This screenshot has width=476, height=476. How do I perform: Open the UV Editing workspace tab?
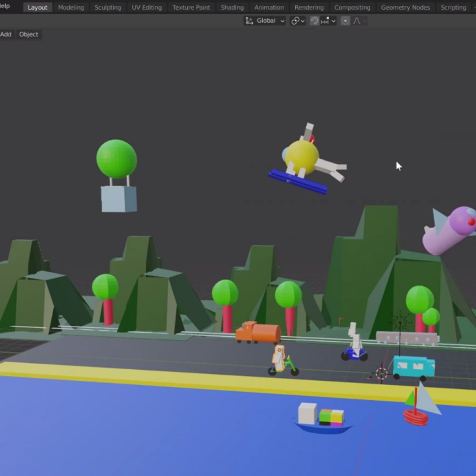(x=147, y=7)
